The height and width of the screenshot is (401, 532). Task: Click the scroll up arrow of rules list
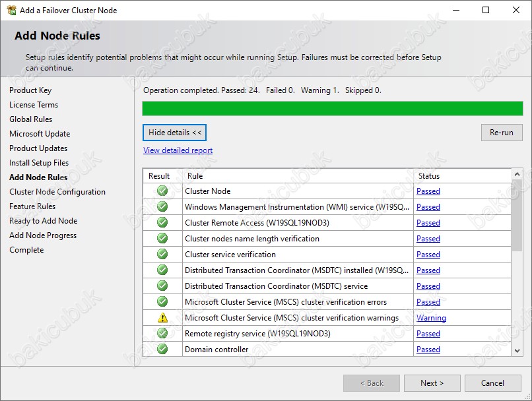pos(517,174)
